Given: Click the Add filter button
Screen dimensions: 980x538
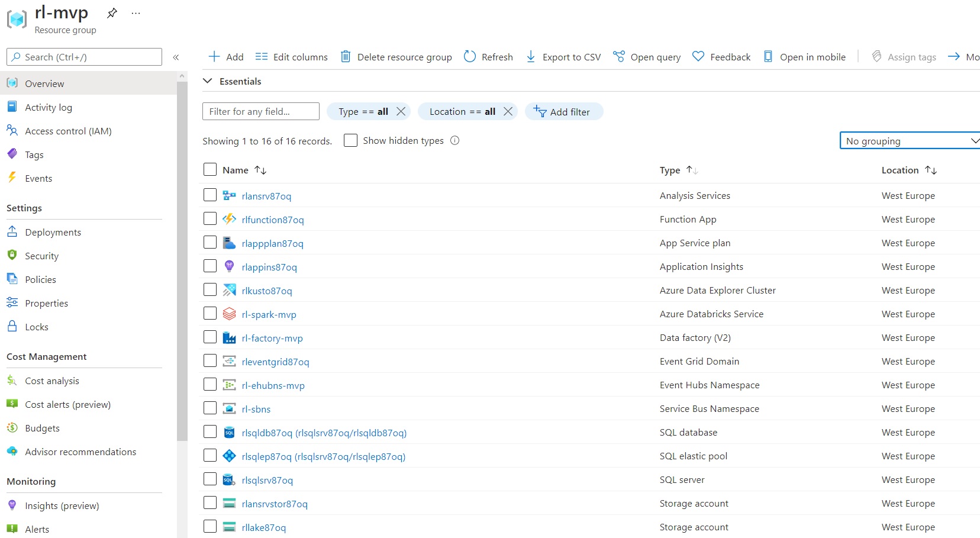Looking at the screenshot, I should pos(564,111).
